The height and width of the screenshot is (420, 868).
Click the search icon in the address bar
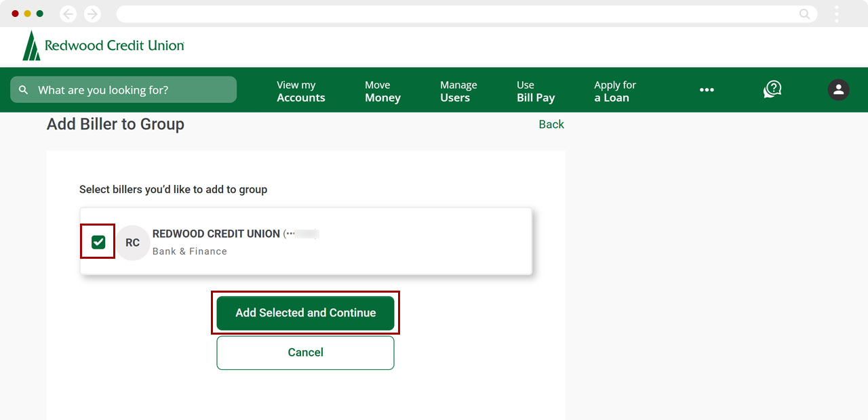[804, 14]
